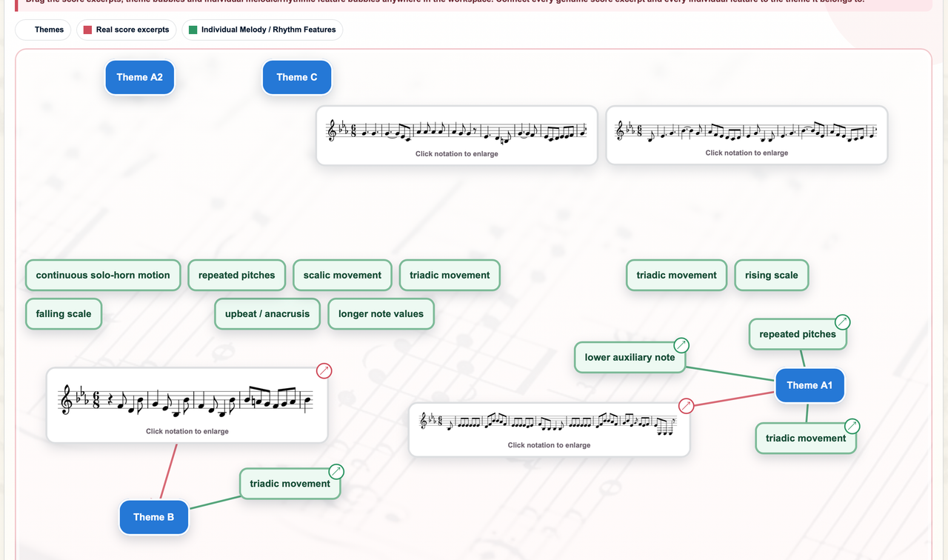Click arrow icon on Theme B's triadic movement
This screenshot has width=948, height=560.
click(x=336, y=472)
